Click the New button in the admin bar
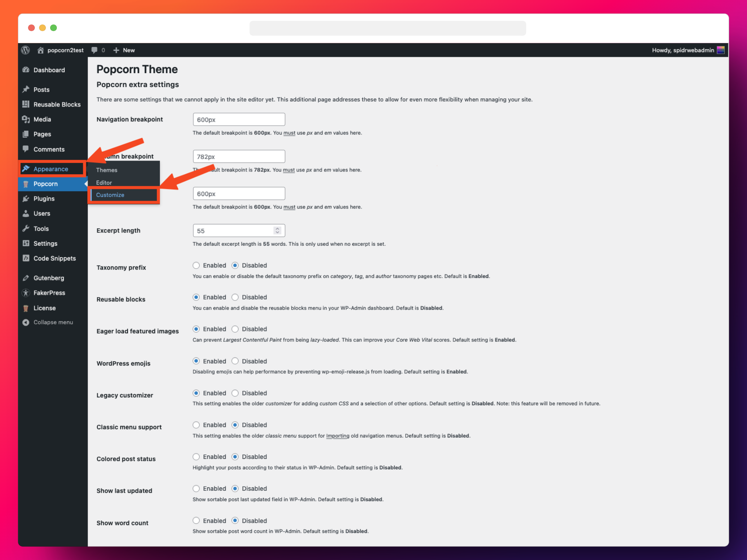 click(124, 50)
